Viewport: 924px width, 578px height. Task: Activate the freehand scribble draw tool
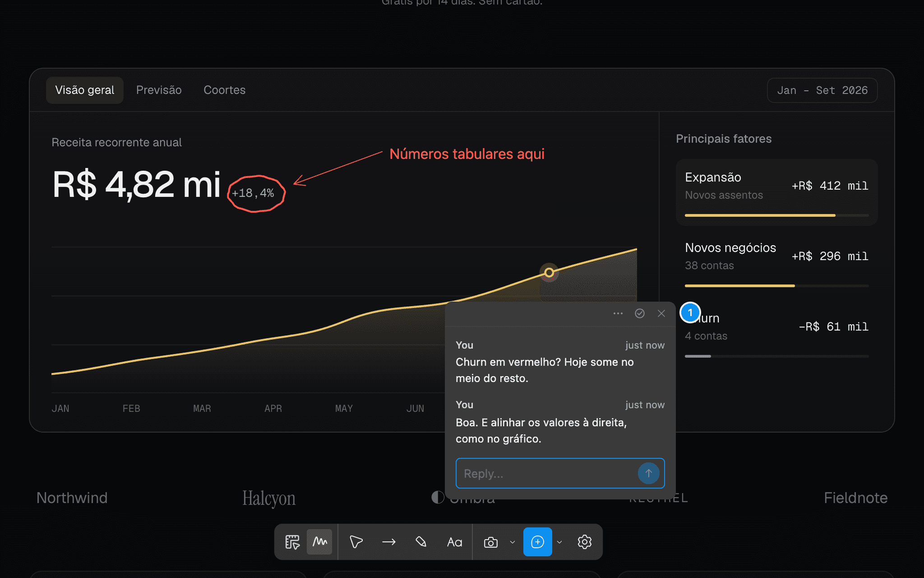319,542
